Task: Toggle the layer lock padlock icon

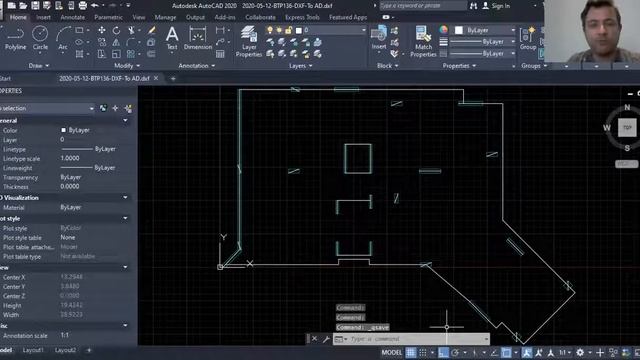Action: [x=289, y=30]
